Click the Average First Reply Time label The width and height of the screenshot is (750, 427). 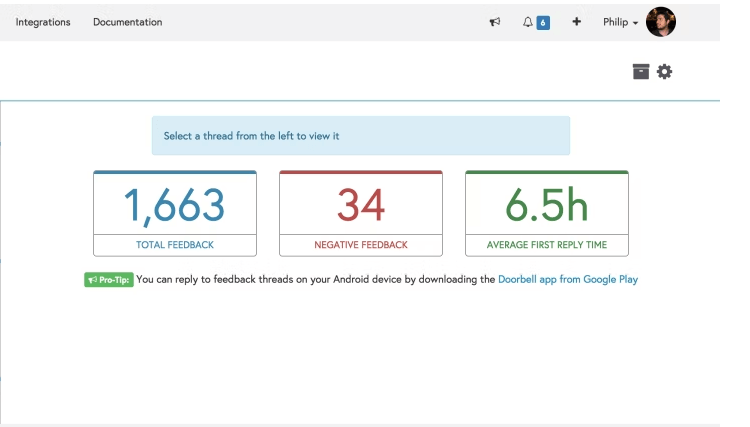tap(547, 245)
